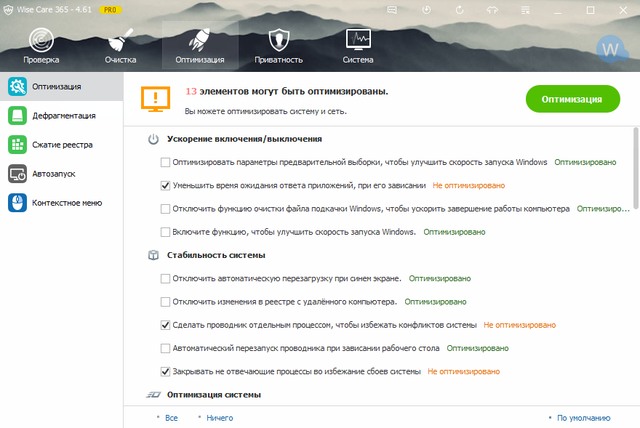The height and width of the screenshot is (428, 640).
Task: Click the icon beside Оптимизация системы heading
Action: tap(153, 395)
